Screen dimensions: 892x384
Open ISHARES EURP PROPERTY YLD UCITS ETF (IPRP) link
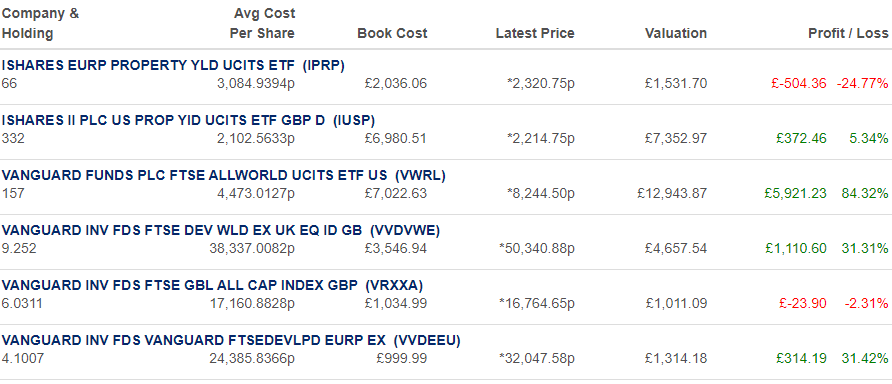click(x=173, y=65)
